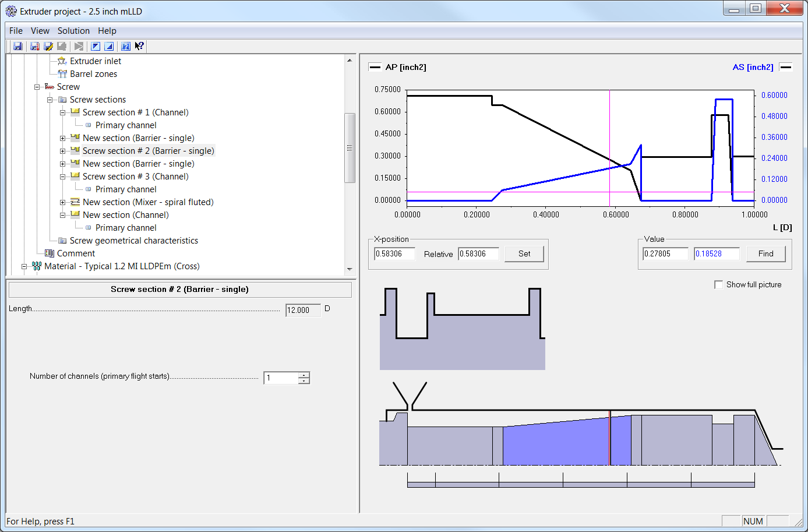Select the Barrel zones tree item
The width and height of the screenshot is (808, 532).
[93, 74]
